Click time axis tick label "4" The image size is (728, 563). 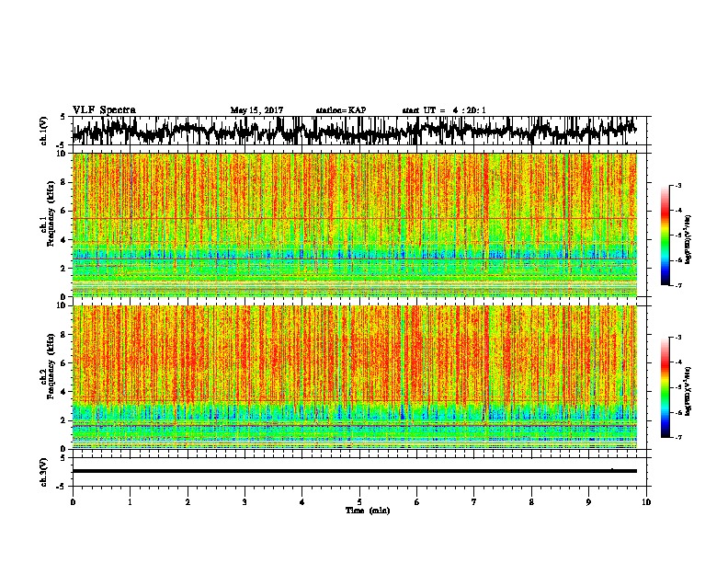pyautogui.click(x=302, y=502)
